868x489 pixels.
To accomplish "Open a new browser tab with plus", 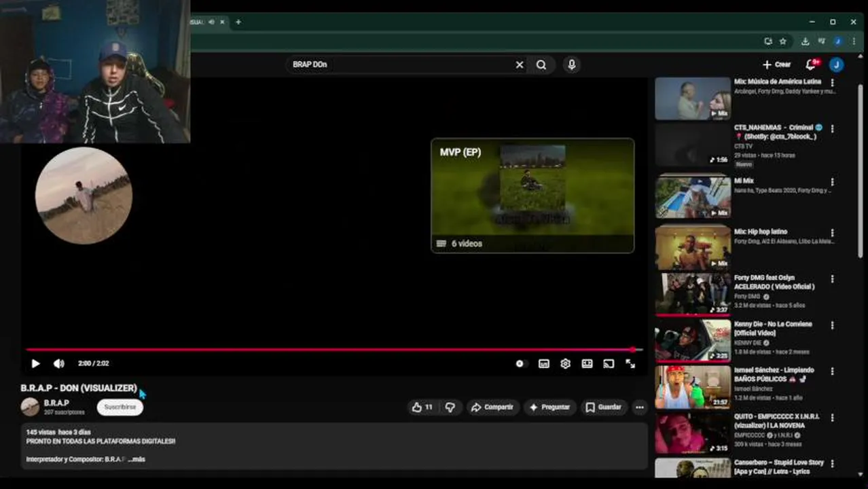I will pyautogui.click(x=238, y=22).
